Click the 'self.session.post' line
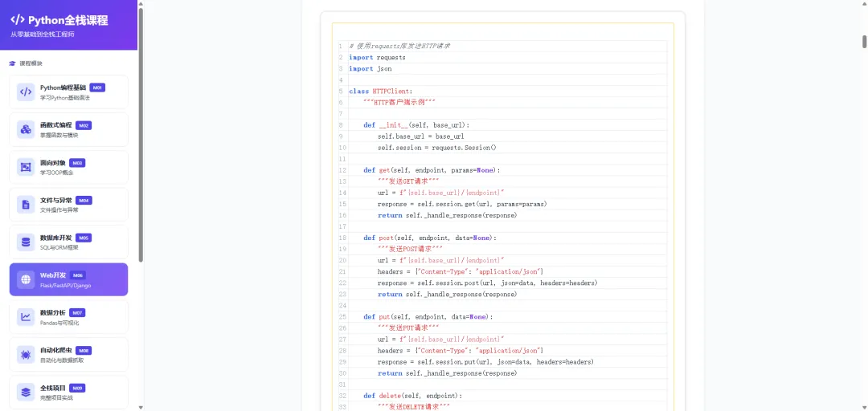Image resolution: width=868 pixels, height=411 pixels. click(488, 283)
